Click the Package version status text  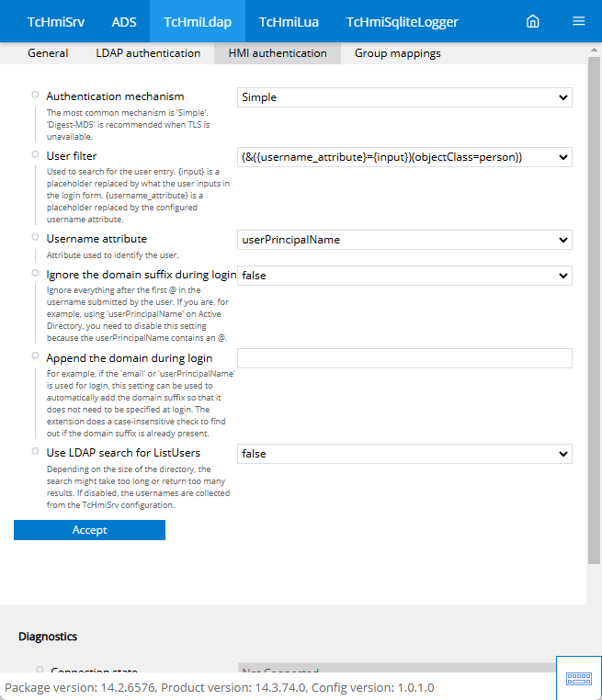[x=220, y=687]
